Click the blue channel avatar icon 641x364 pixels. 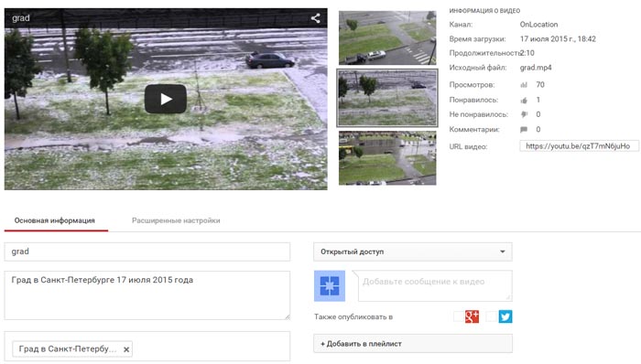tap(330, 285)
